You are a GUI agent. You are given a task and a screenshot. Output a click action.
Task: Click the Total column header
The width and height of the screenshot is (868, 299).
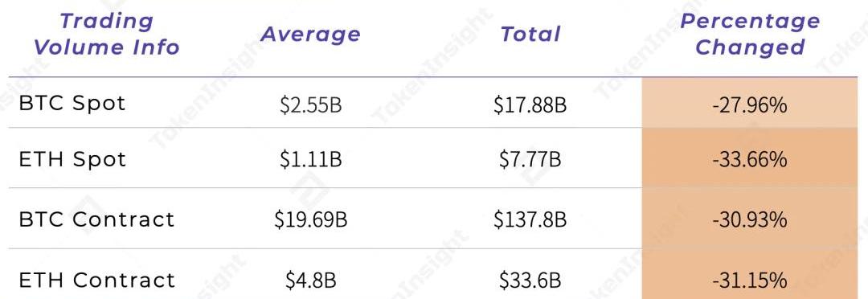click(530, 35)
